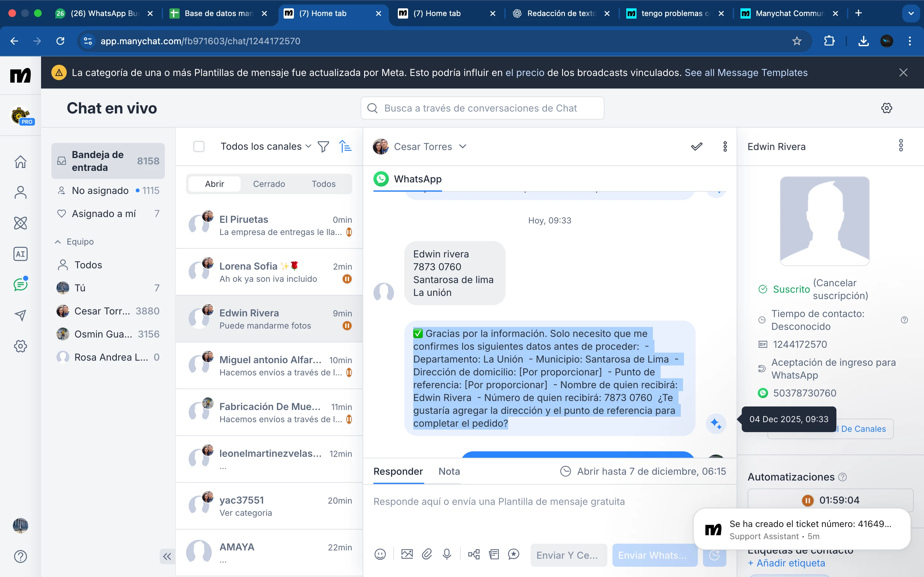
Task: Mark conversation done with checkmark icon
Action: [x=697, y=146]
